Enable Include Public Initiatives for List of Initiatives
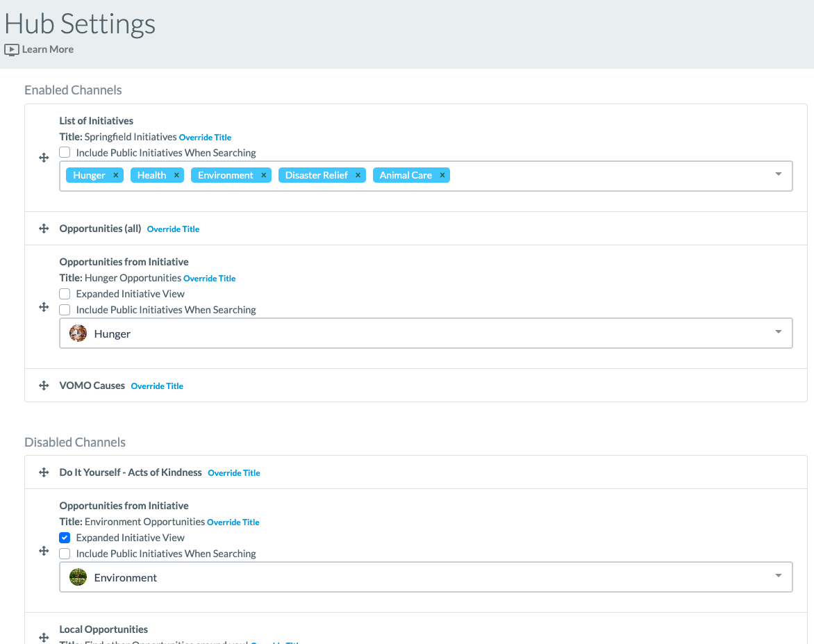This screenshot has width=814, height=644. (x=65, y=152)
